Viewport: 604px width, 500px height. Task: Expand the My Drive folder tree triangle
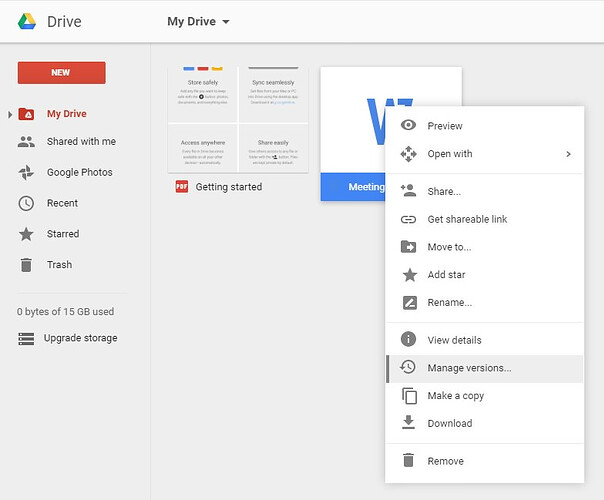(10, 114)
